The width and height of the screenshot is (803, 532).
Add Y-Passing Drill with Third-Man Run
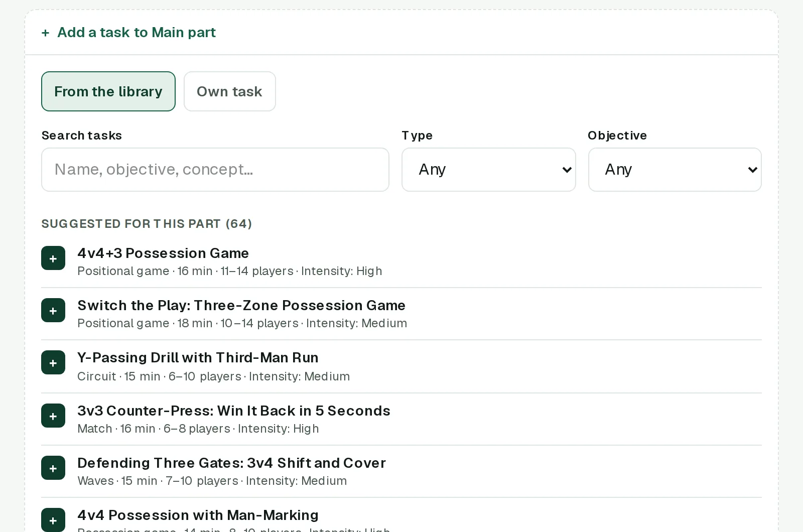point(53,362)
